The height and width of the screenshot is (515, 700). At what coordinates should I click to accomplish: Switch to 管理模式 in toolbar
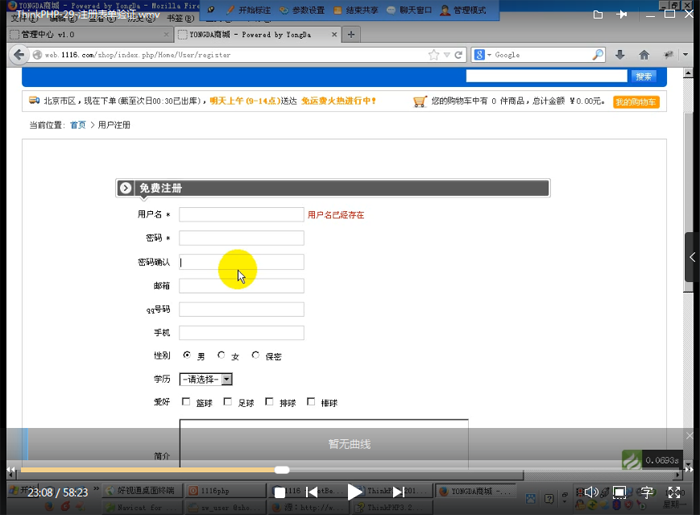click(x=463, y=10)
